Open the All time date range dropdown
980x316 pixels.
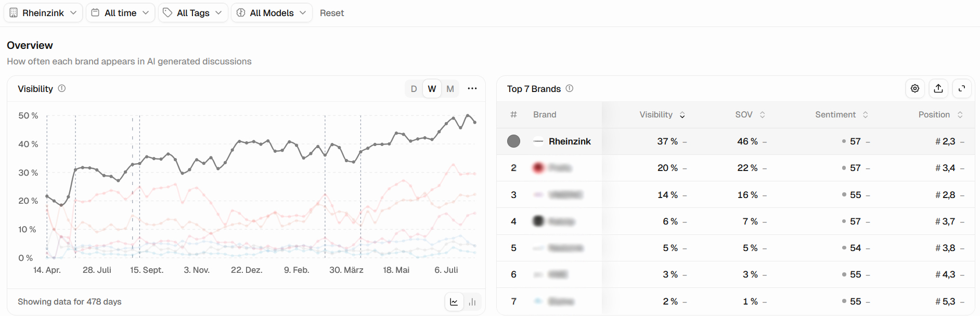coord(121,13)
